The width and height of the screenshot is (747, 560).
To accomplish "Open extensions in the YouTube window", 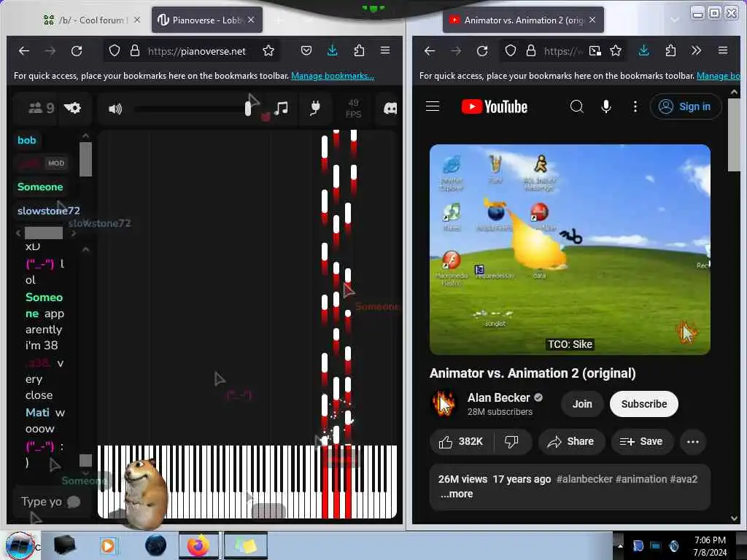I will 670,50.
